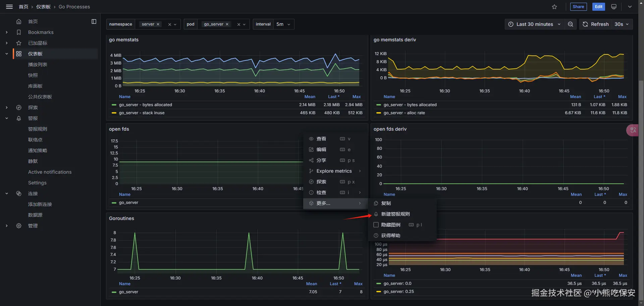The image size is (644, 306).
Task: Click the 管理 gear icon in sidebar
Action: click(19, 226)
